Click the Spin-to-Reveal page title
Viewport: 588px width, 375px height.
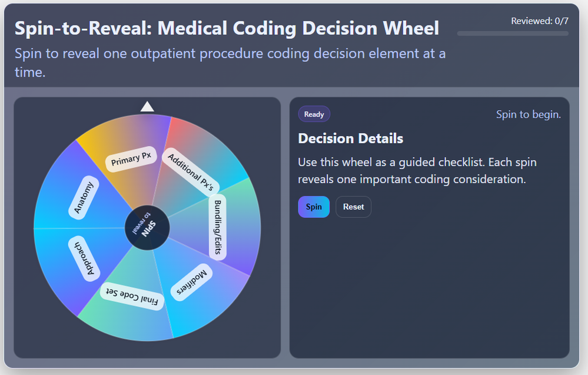227,28
